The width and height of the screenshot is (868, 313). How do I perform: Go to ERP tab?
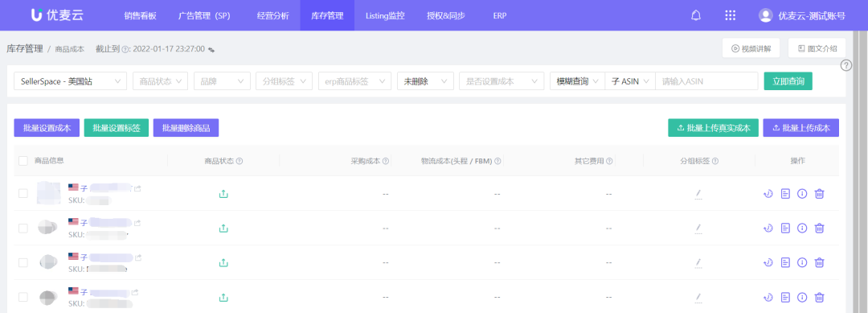[499, 15]
